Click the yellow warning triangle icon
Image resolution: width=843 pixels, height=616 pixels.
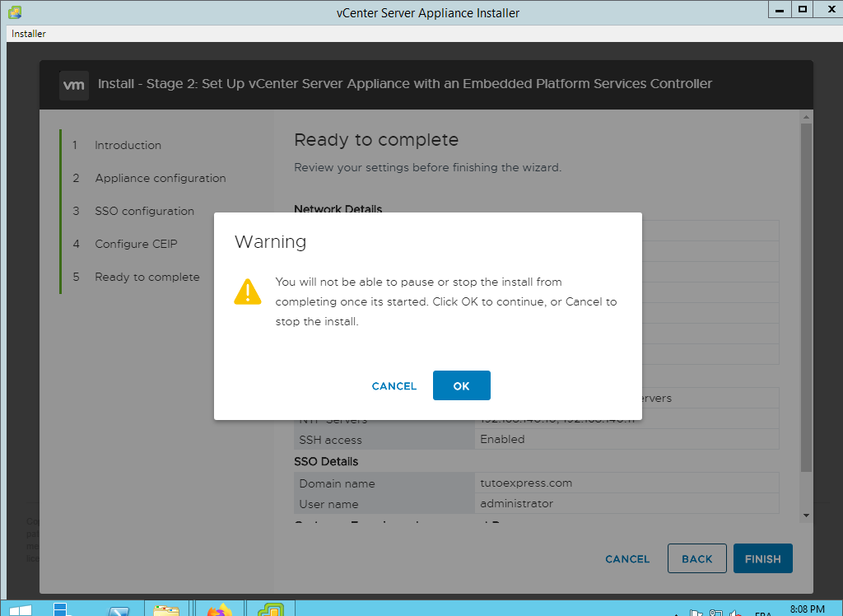tap(248, 292)
